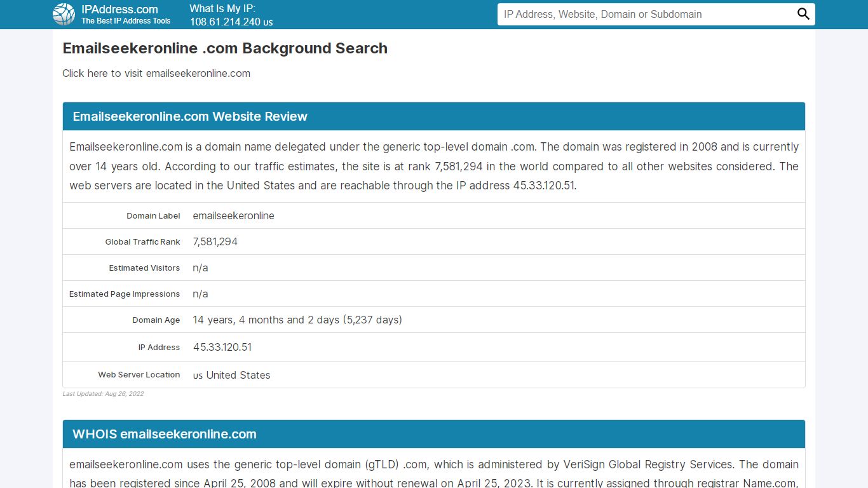Select the page title Background Search
This screenshot has width=868, height=488.
click(225, 48)
